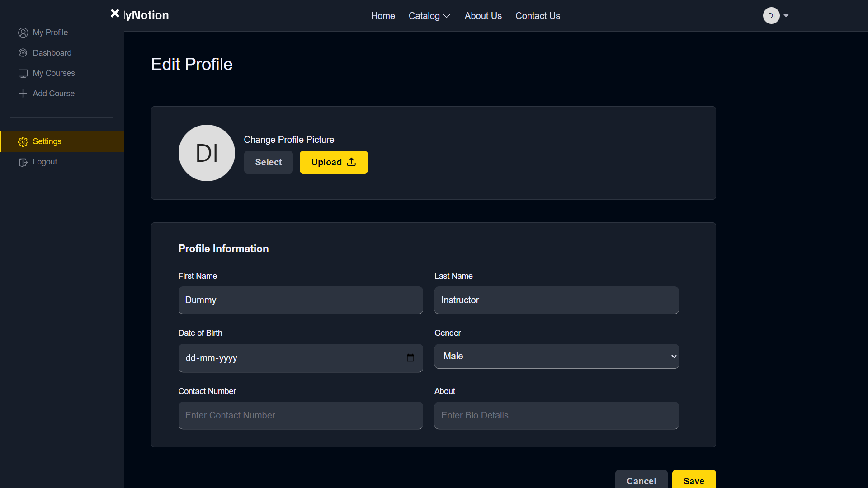Screen dimensions: 868x488
Task: Click the upload arrow icon on Upload button
Action: tap(352, 162)
